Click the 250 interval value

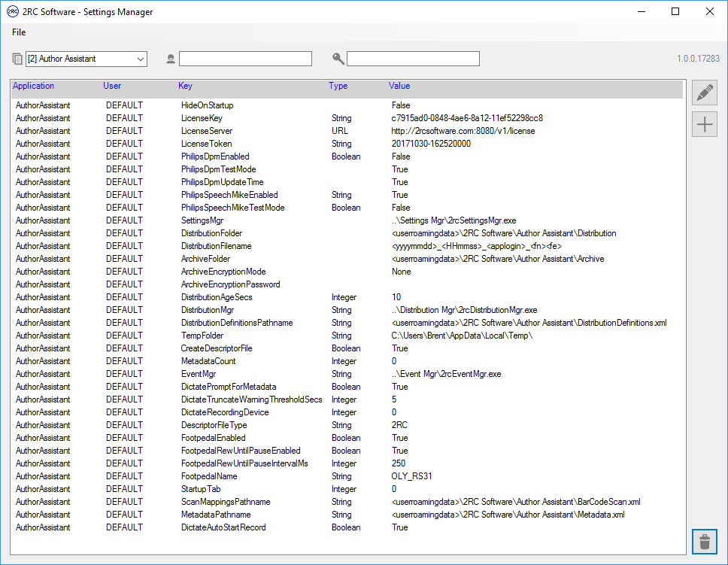(x=399, y=463)
